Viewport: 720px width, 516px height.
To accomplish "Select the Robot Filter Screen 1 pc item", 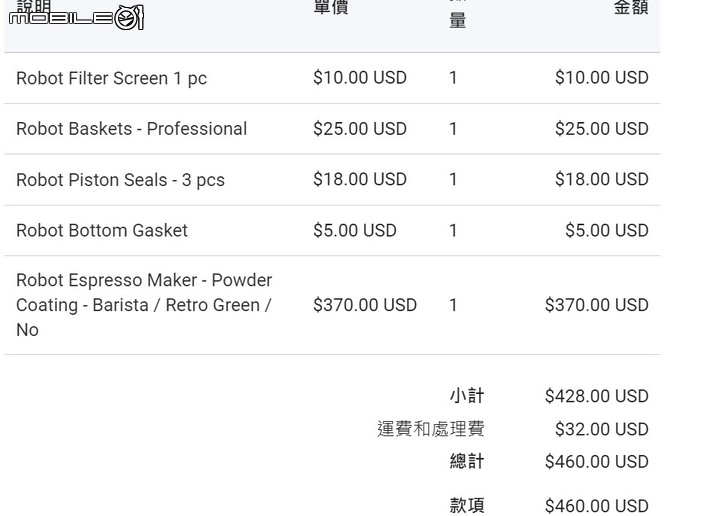I will point(112,78).
